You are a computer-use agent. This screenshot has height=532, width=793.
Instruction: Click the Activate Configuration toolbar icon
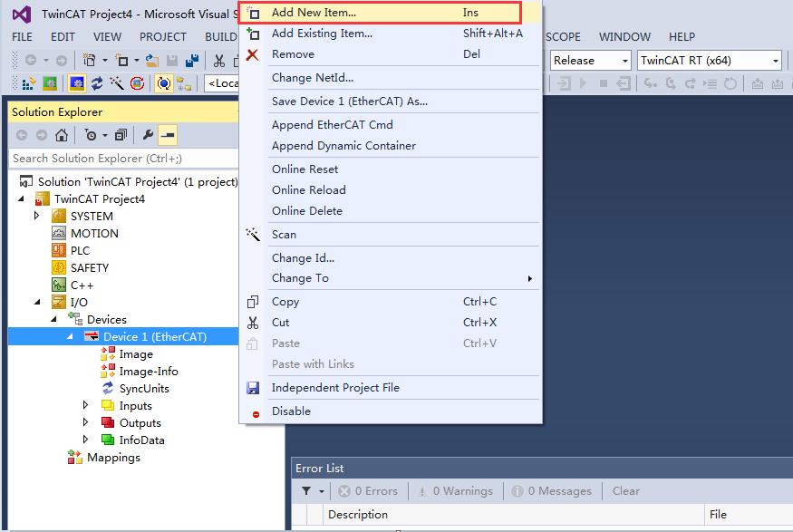(x=28, y=83)
